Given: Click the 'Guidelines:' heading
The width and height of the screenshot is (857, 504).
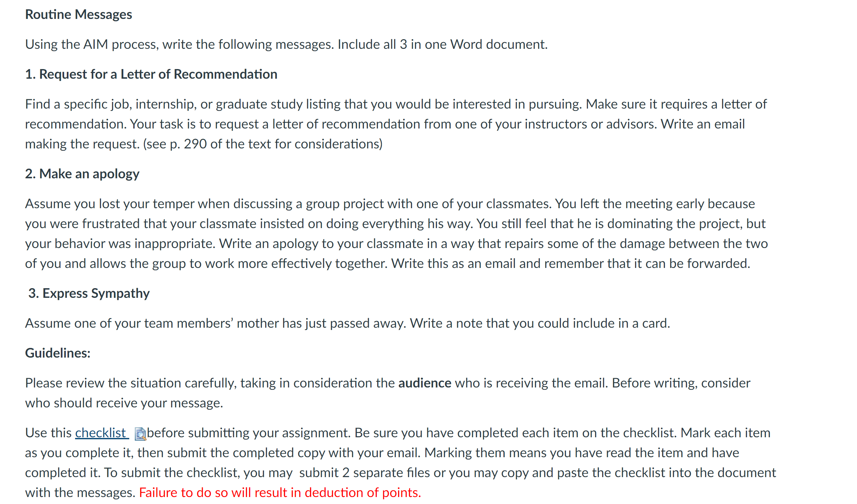Looking at the screenshot, I should (58, 353).
